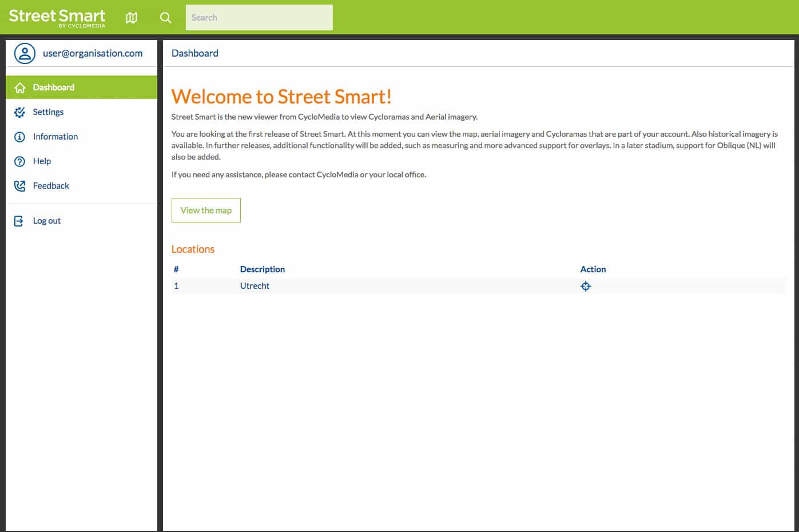Click the View the map button
The height and width of the screenshot is (532, 799).
tap(206, 210)
